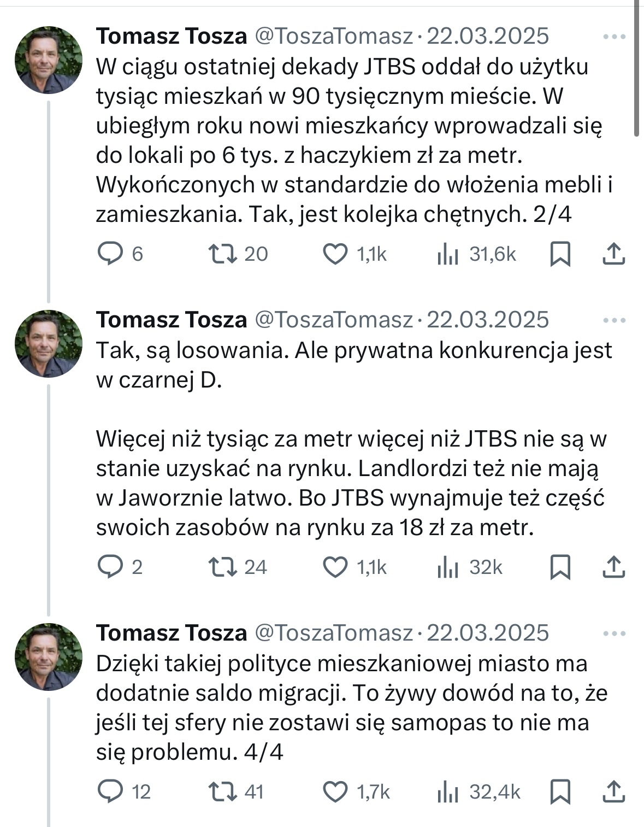Reply to the 4/4 tweet with 12 comments

coord(110,791)
